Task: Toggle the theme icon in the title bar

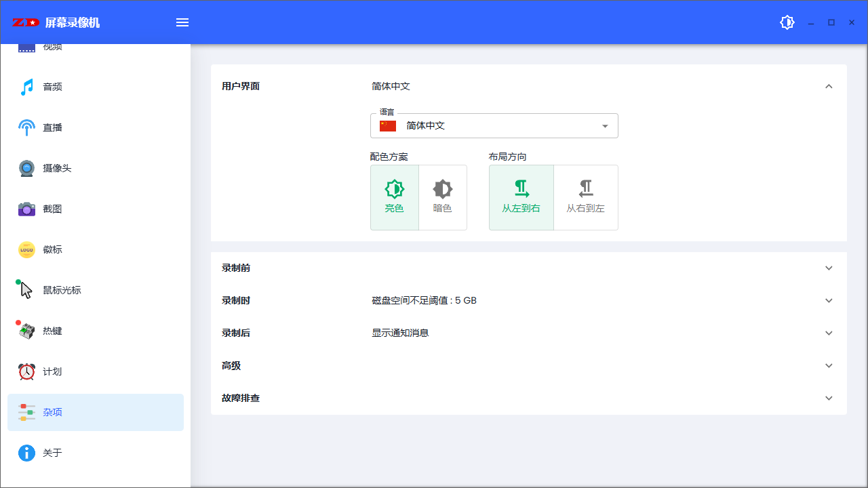Action: 787,22
